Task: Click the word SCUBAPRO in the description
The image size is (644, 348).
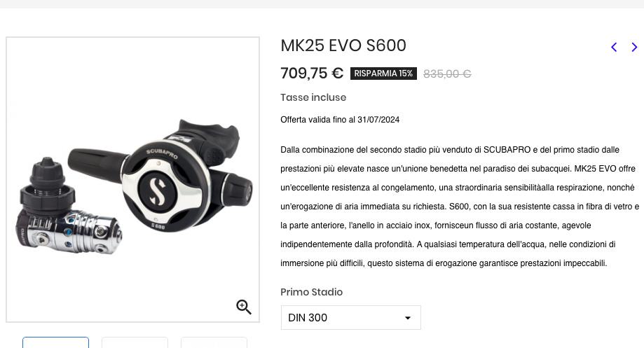Action: 507,150
